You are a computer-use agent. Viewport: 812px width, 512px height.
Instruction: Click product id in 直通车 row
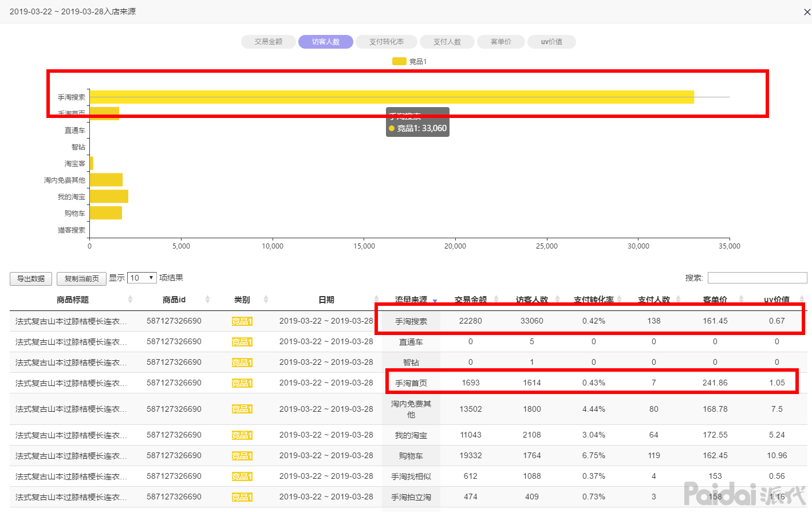tap(174, 341)
